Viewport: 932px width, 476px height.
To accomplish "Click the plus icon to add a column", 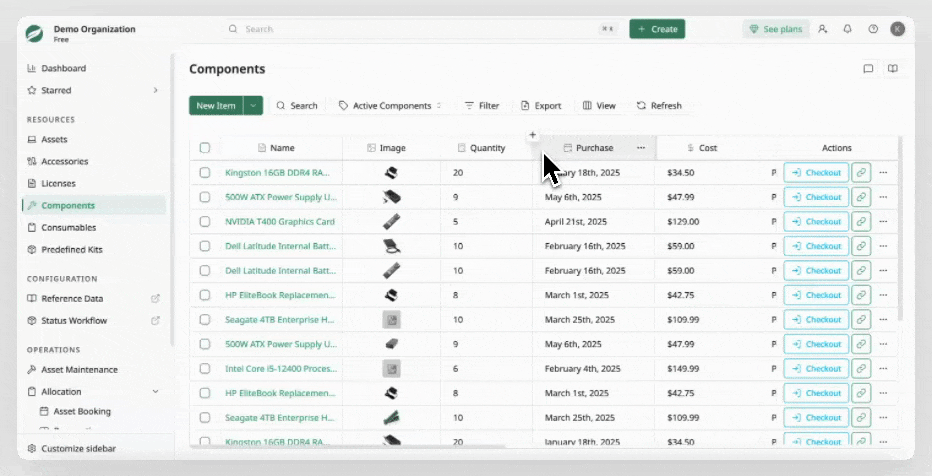I will pos(533,135).
